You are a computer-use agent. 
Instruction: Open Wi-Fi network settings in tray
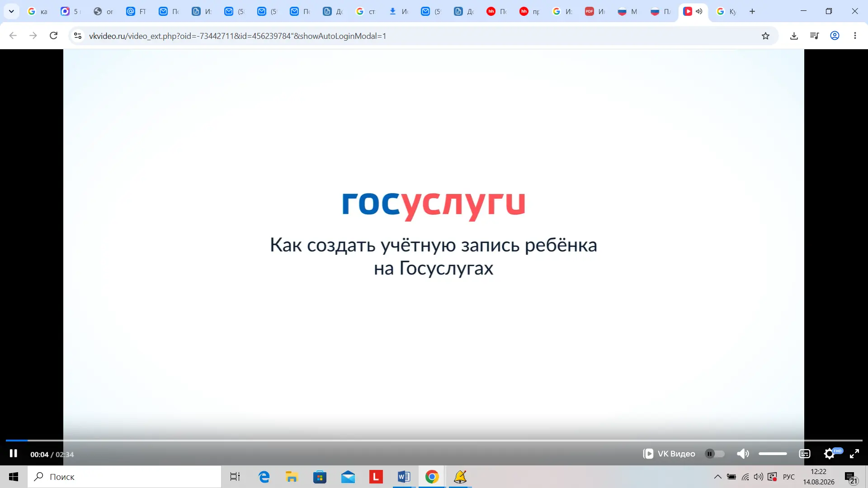[745, 477]
